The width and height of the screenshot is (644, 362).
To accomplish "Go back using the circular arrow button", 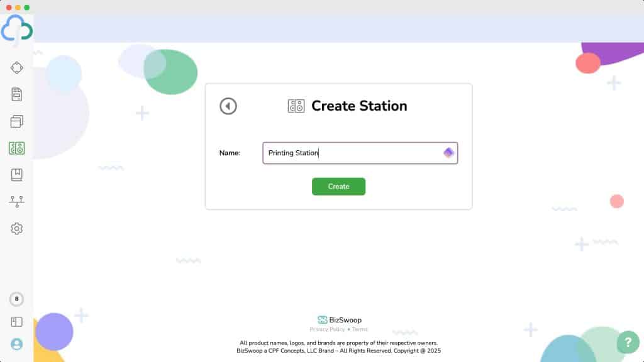I will click(228, 106).
